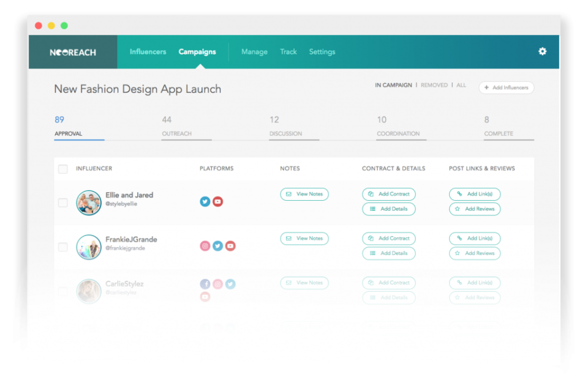
Task: Click the New Fashion Design App Launch title
Action: pos(138,89)
